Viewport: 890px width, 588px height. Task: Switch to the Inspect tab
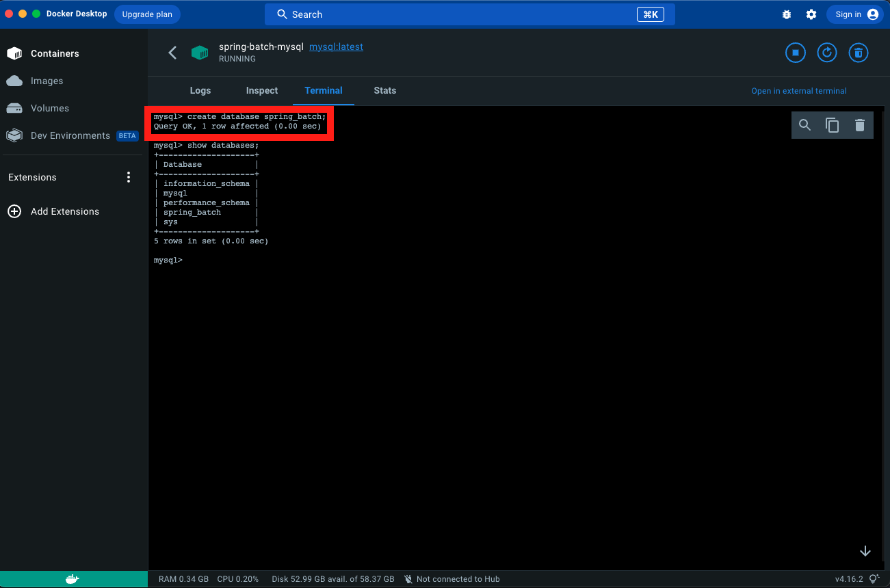pyautogui.click(x=262, y=90)
